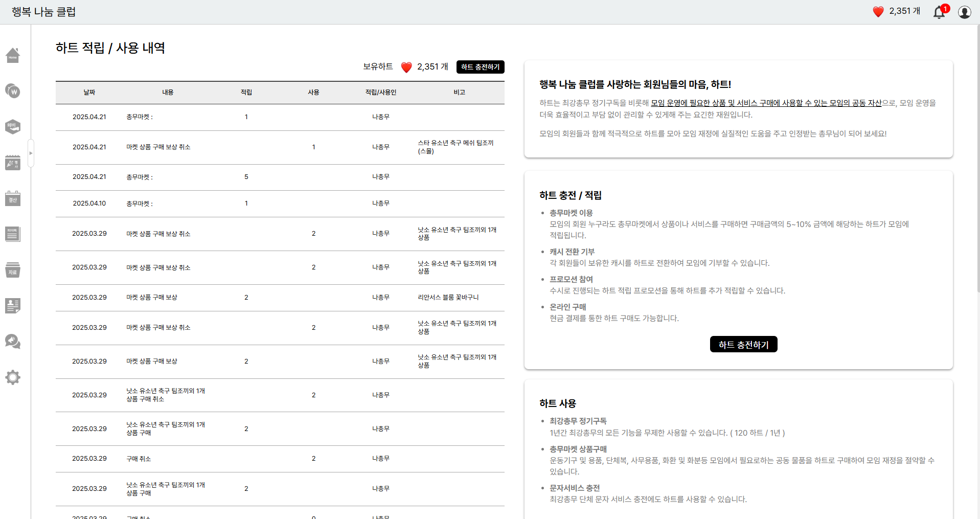
Task: Go to Home from the sidebar
Action: (x=13, y=55)
